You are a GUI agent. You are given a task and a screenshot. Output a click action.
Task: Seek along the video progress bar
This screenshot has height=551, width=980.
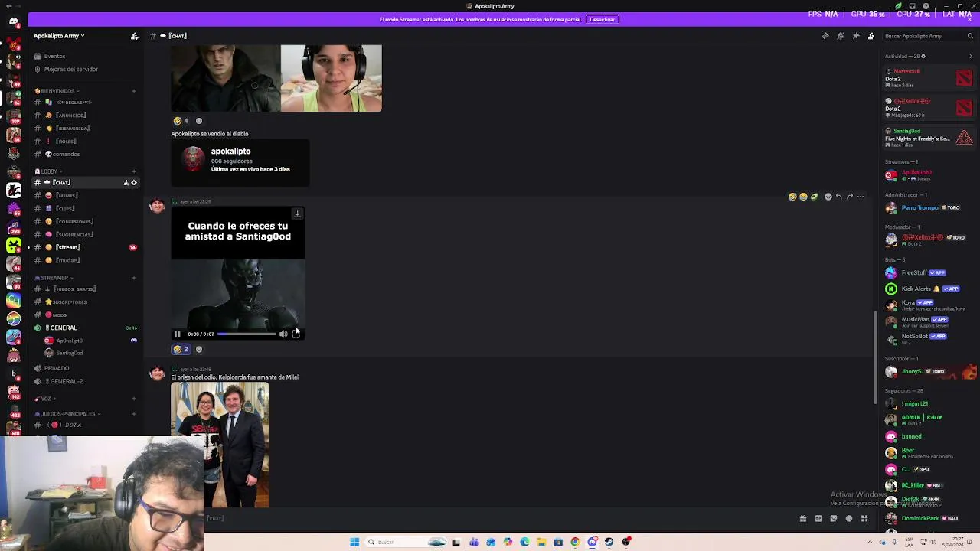click(x=247, y=334)
